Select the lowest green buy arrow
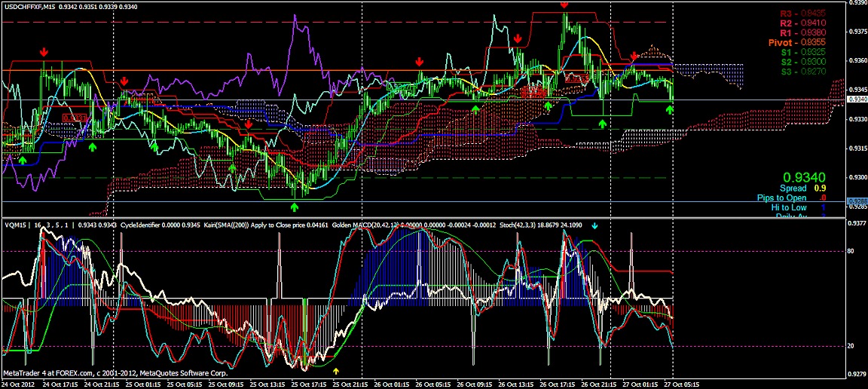Screen dimensions: 868x389 (x=295, y=206)
